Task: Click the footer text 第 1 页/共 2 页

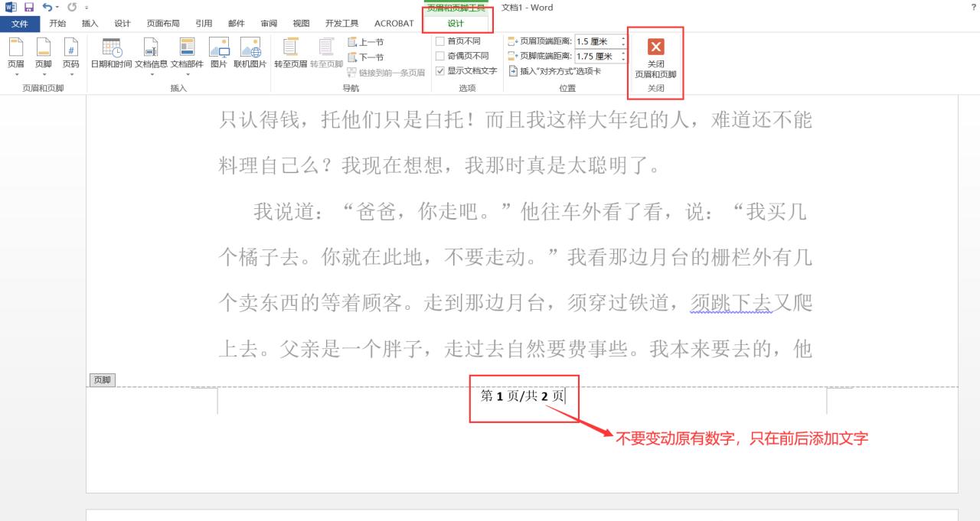Action: (523, 396)
